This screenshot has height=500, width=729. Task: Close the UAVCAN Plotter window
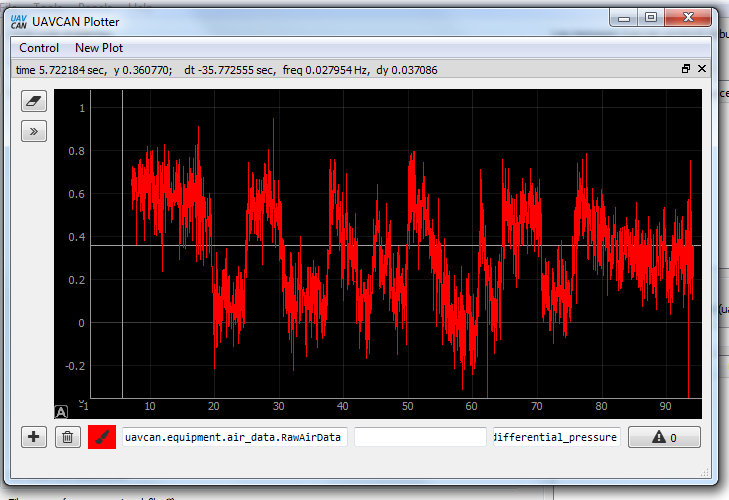point(690,18)
